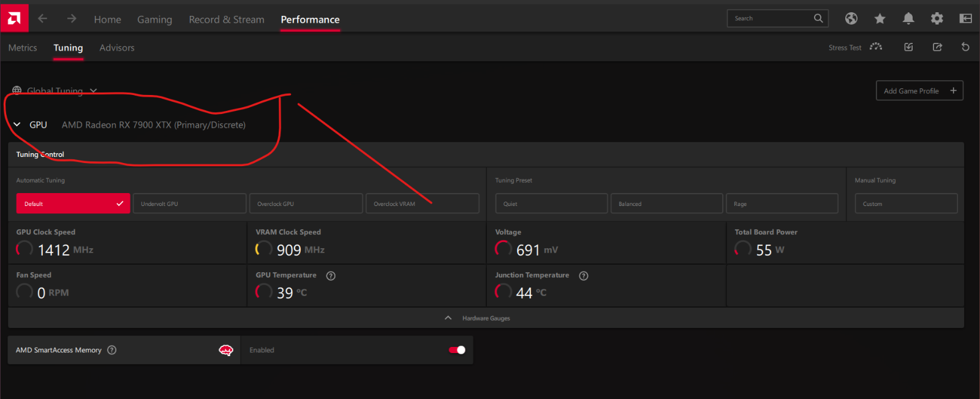This screenshot has width=980, height=399.
Task: Select Custom manual tuning
Action: point(906,203)
